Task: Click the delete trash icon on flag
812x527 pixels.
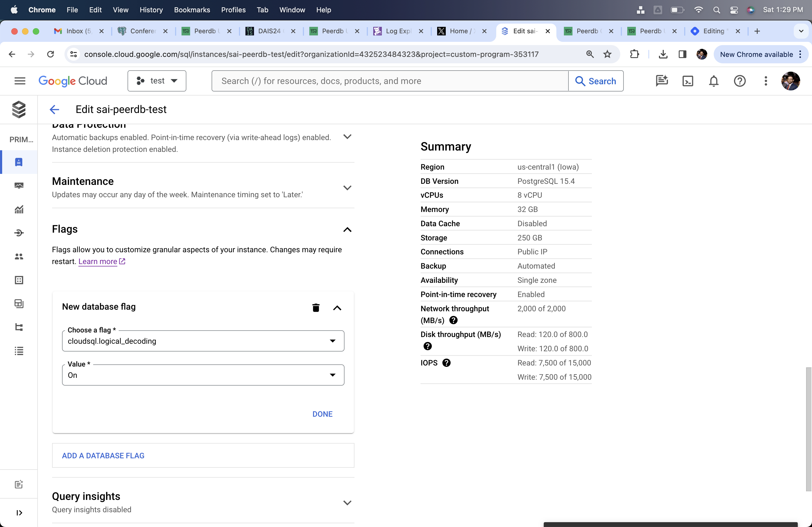Action: click(316, 308)
